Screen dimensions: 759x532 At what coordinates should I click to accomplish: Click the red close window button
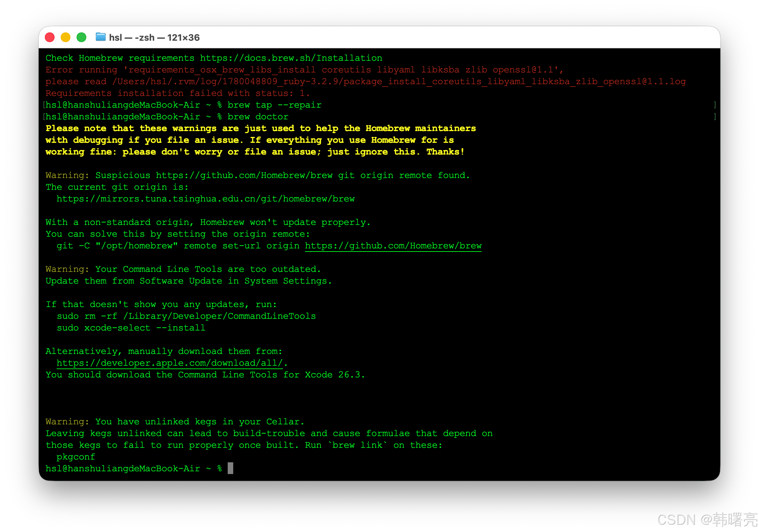click(50, 37)
